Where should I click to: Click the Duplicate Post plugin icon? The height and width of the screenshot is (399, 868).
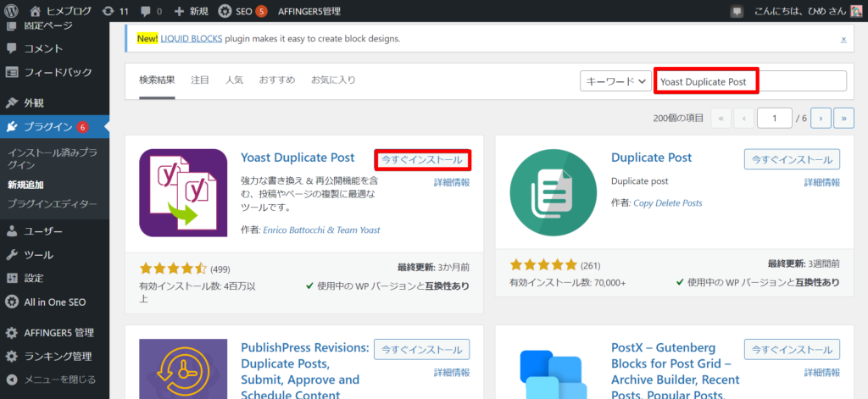pyautogui.click(x=554, y=193)
